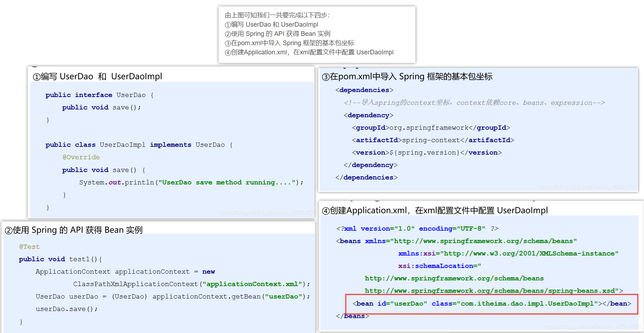The height and width of the screenshot is (333, 644).
Task: Click heading "②使用 Spring 的 API 获得 Bean 实例"
Action: pyautogui.click(x=74, y=230)
